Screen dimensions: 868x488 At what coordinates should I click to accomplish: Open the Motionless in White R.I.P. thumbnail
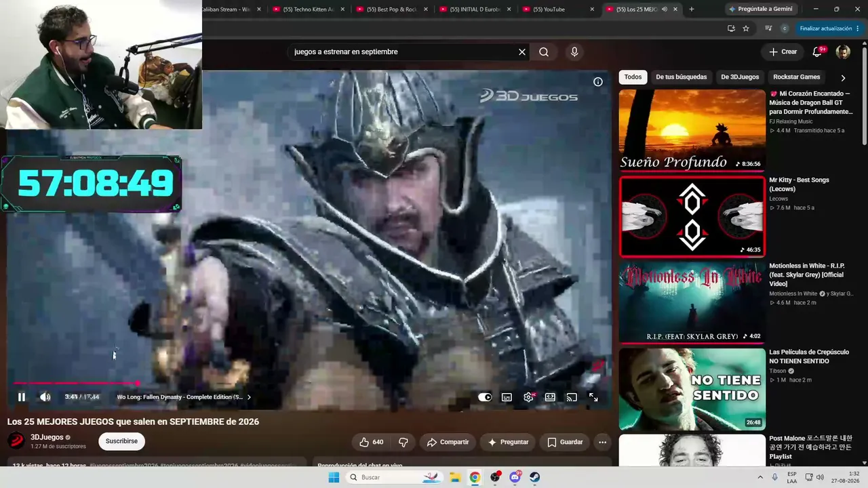[692, 302]
